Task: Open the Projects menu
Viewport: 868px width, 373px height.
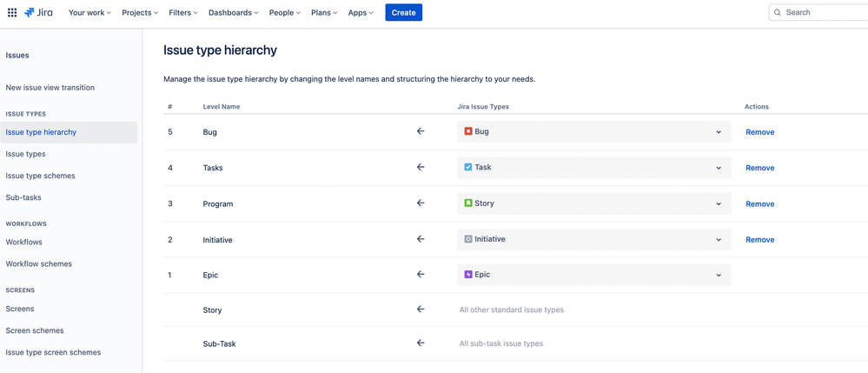Action: coord(140,13)
